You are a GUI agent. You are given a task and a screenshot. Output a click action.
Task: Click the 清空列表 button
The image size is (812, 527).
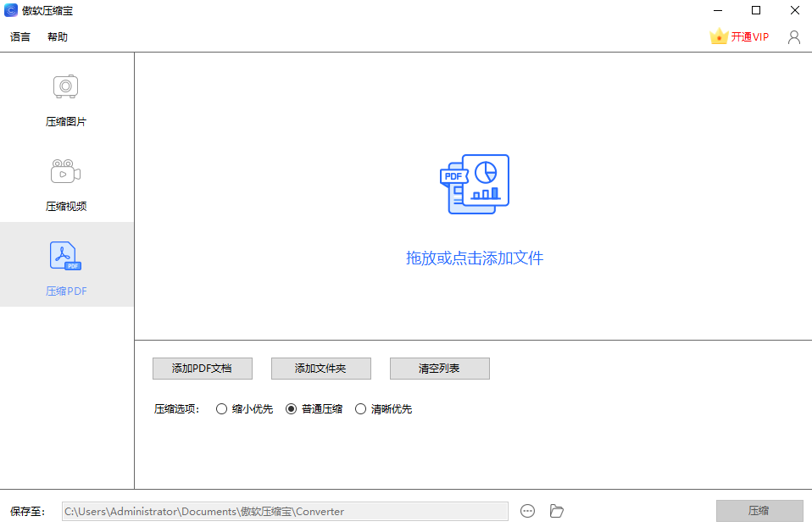(x=440, y=369)
